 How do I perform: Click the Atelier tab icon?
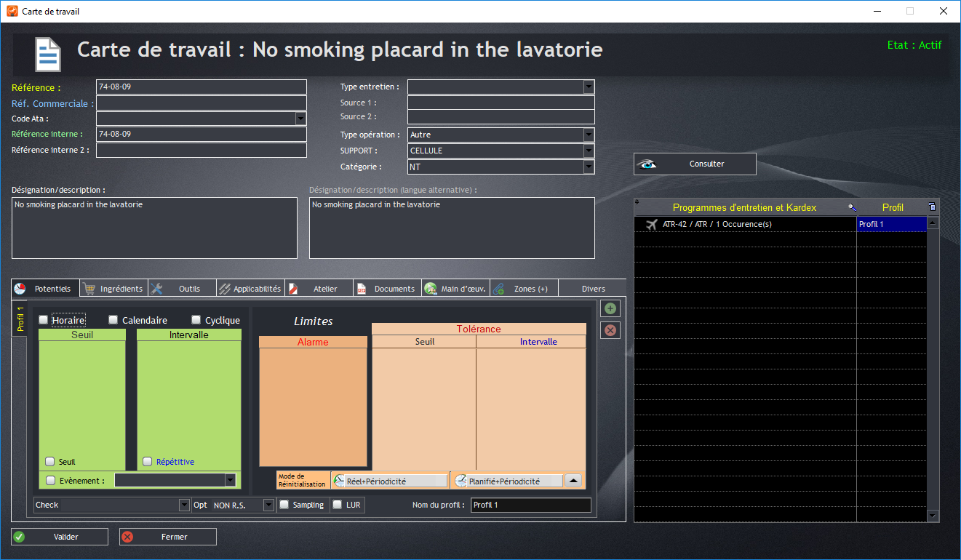[292, 289]
